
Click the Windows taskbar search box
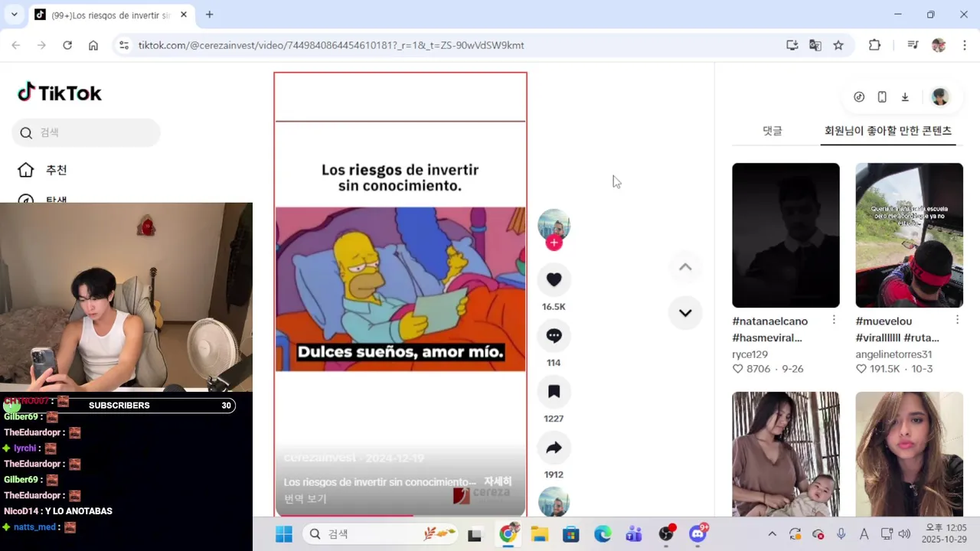click(381, 534)
